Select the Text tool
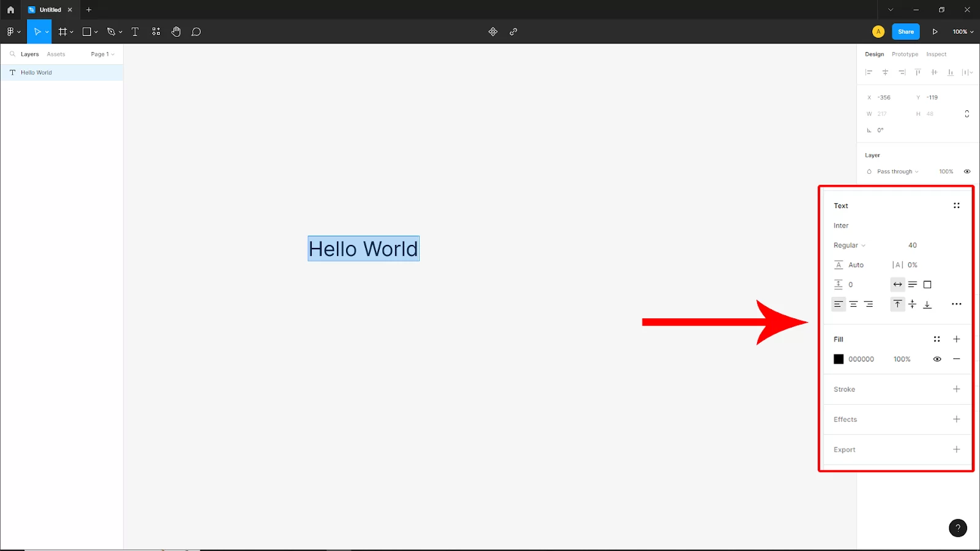This screenshot has width=980, height=551. click(x=135, y=32)
